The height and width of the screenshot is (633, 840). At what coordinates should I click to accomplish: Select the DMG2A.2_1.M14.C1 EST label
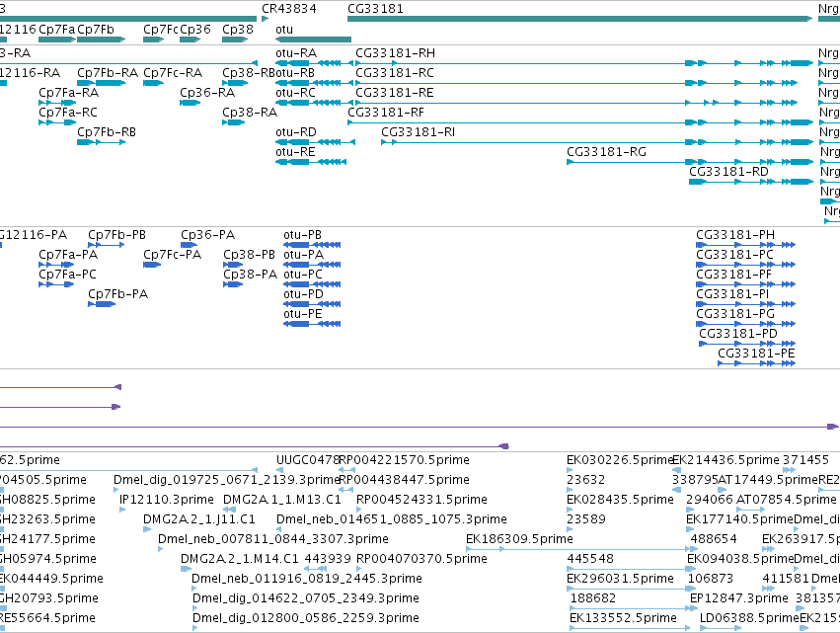point(240,560)
